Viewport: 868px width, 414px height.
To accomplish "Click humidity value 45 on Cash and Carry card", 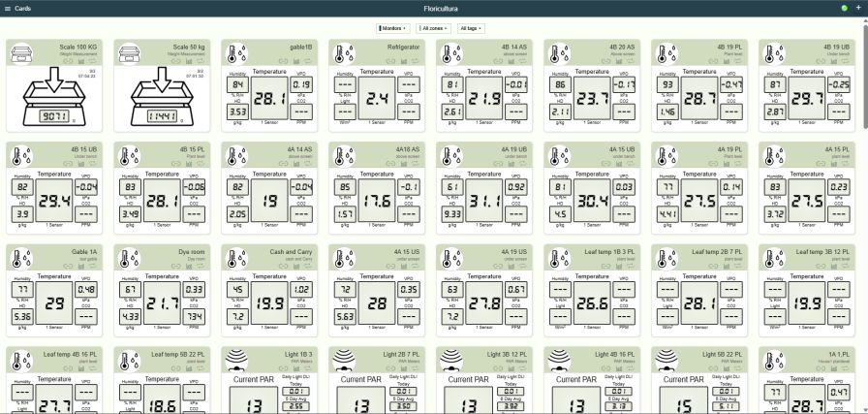I will tap(237, 289).
